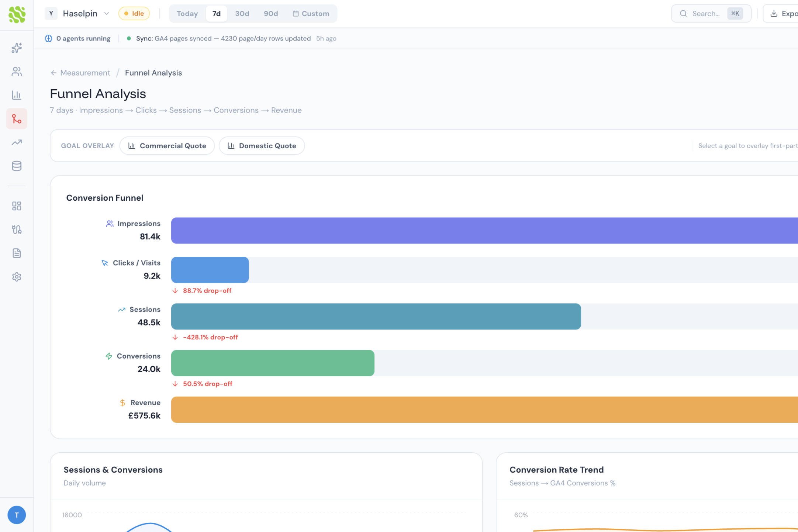The image size is (798, 532).
Task: Open the dashboard grid sidebar icon
Action: 17,206
